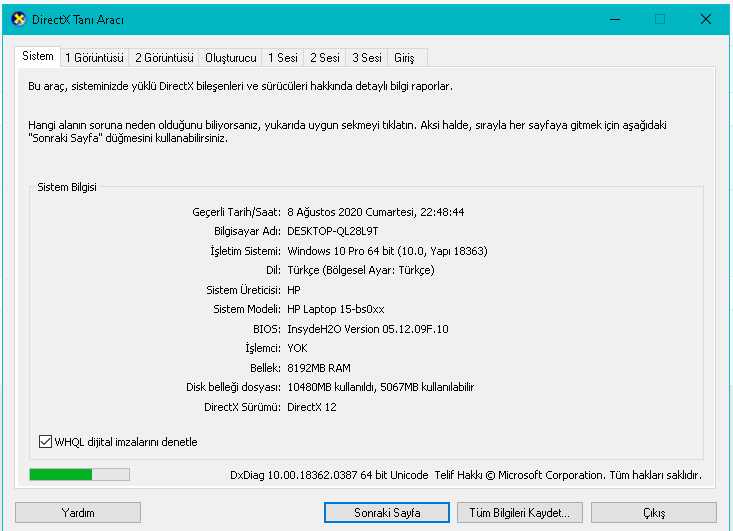Click the İşletim Sistemi label
The height and width of the screenshot is (531, 733).
pos(245,251)
